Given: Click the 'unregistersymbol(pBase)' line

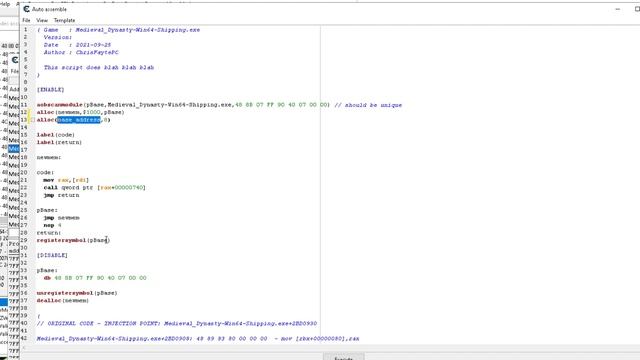Looking at the screenshot, I should [77, 293].
